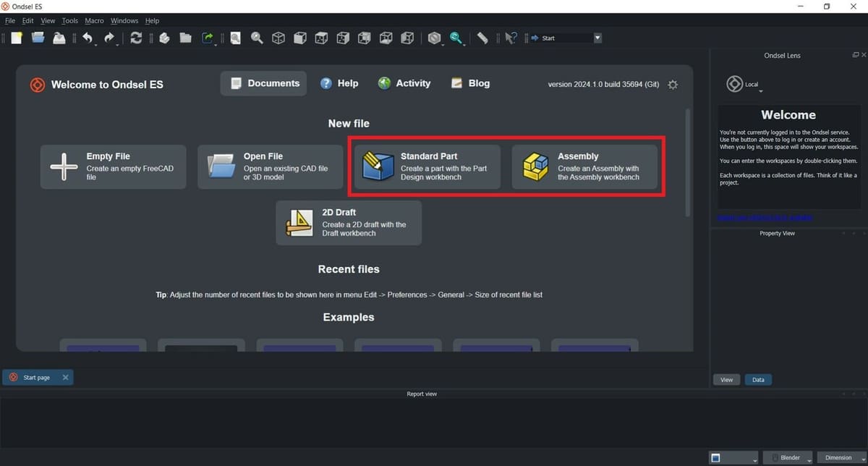Open the View menu
The image size is (868, 466).
click(48, 21)
